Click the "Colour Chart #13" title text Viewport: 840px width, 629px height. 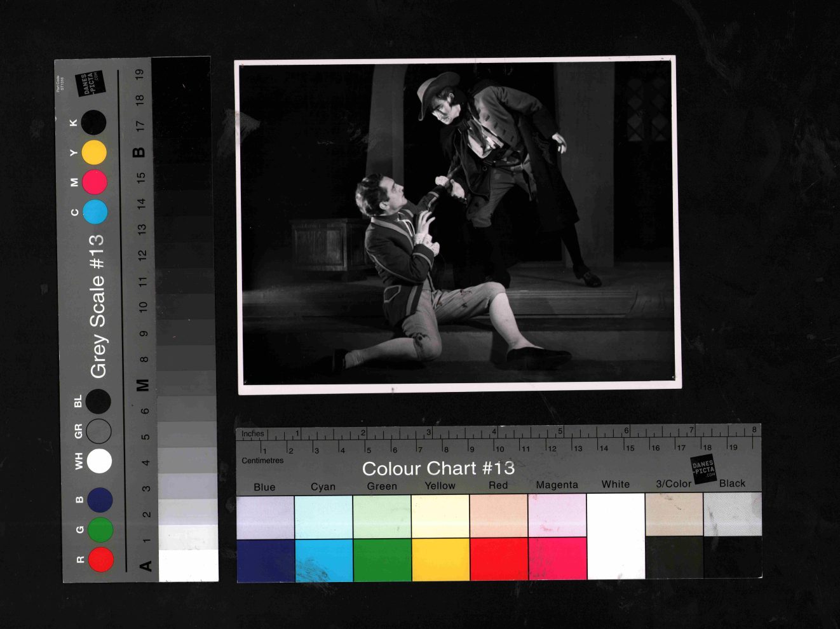438,469
